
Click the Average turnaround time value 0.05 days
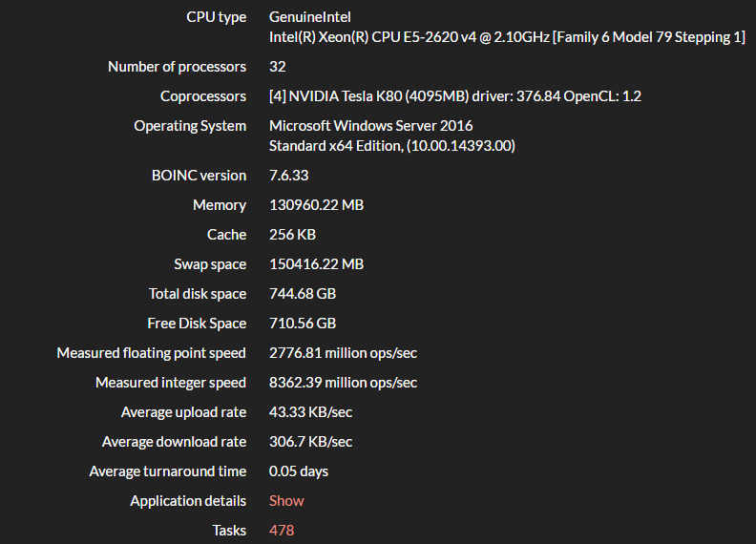coord(299,471)
